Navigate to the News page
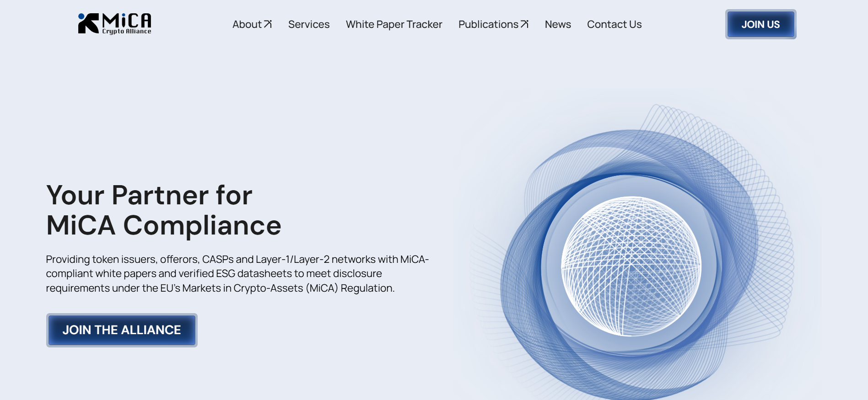Viewport: 868px width, 400px height. click(x=558, y=24)
